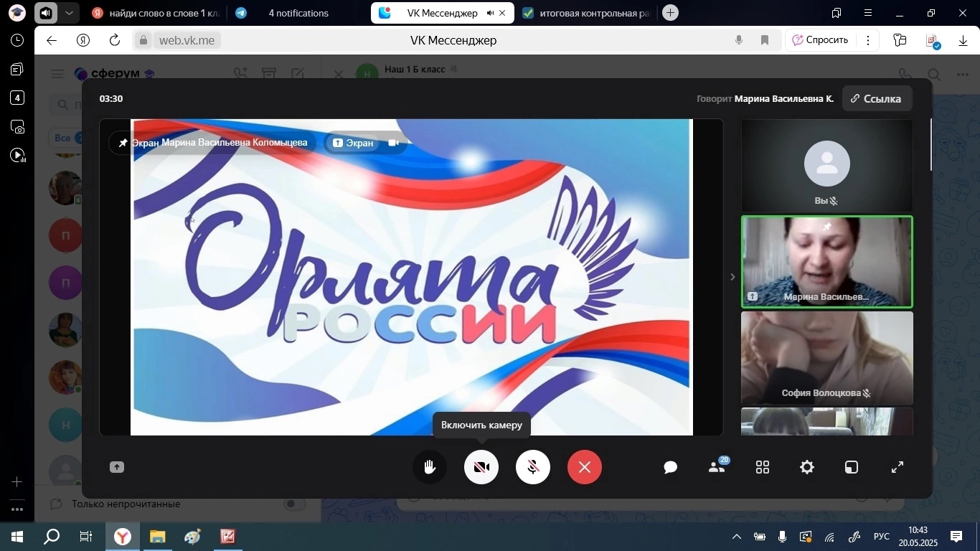The width and height of the screenshot is (980, 551).
Task: Open the open-tabs counter showing 4
Action: pos(17,98)
